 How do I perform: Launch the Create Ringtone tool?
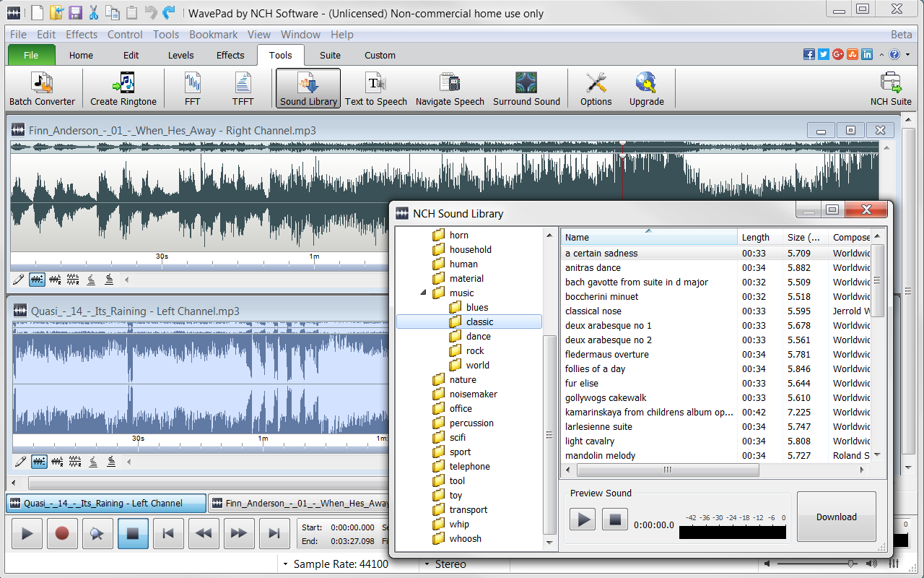pyautogui.click(x=123, y=87)
